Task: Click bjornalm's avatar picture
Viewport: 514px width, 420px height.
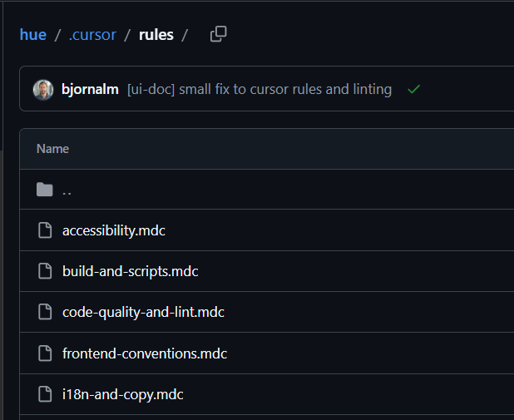Action: coord(43,89)
